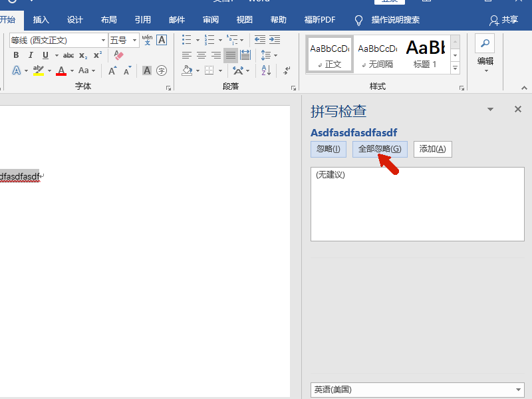This screenshot has height=399, width=532.
Task: Open the 审阅 ribbon tab
Action: click(x=211, y=20)
